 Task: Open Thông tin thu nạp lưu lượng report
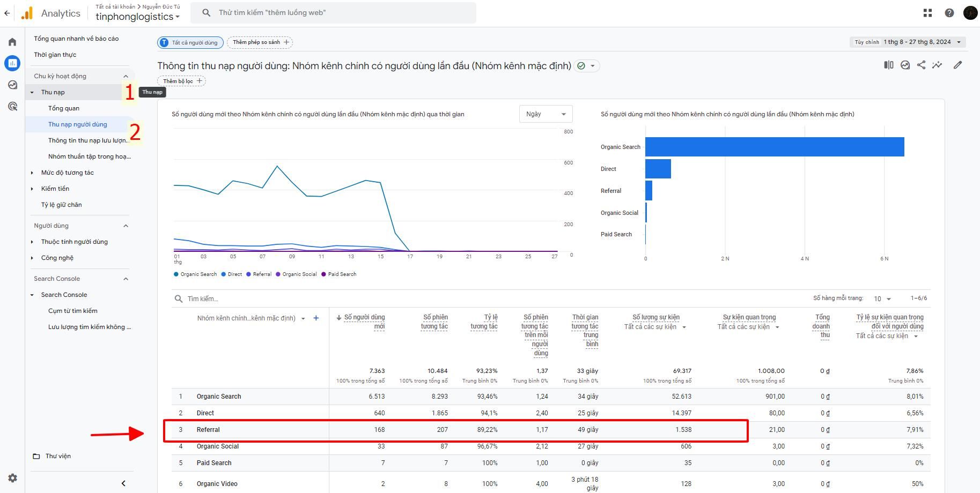pos(89,140)
